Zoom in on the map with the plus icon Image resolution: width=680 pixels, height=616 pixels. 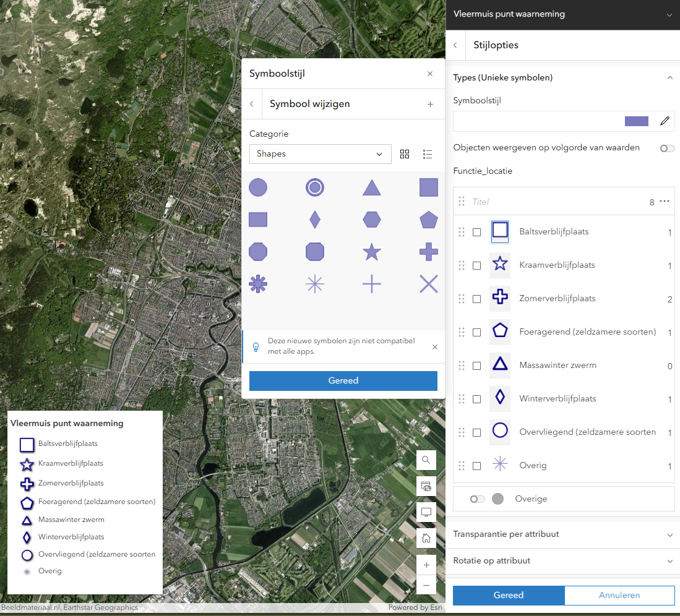coord(426,564)
